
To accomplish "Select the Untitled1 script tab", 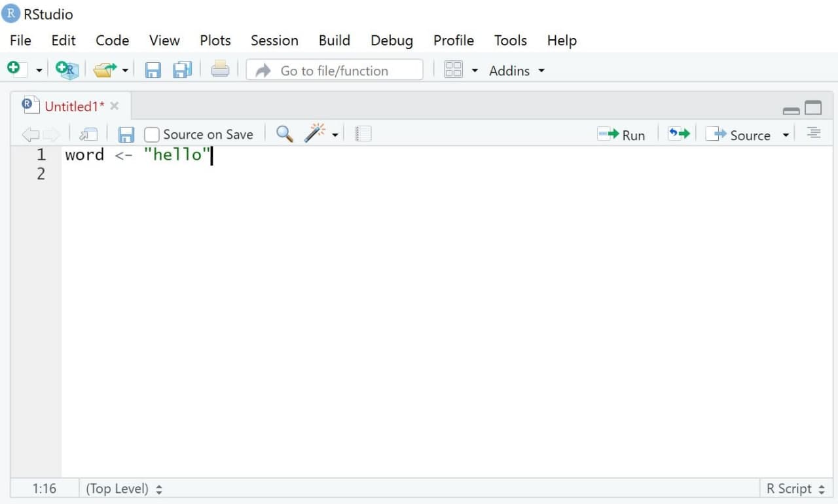I will [73, 105].
